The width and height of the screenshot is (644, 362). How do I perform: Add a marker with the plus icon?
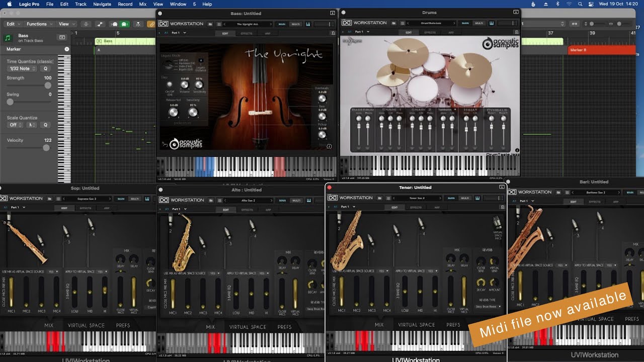click(67, 49)
